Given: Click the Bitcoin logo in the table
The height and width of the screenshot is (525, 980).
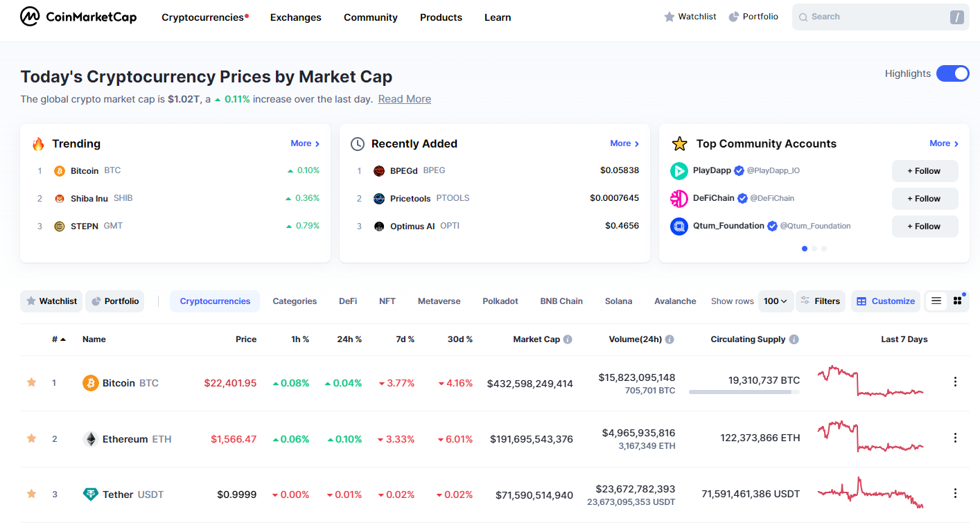Looking at the screenshot, I should pos(91,383).
